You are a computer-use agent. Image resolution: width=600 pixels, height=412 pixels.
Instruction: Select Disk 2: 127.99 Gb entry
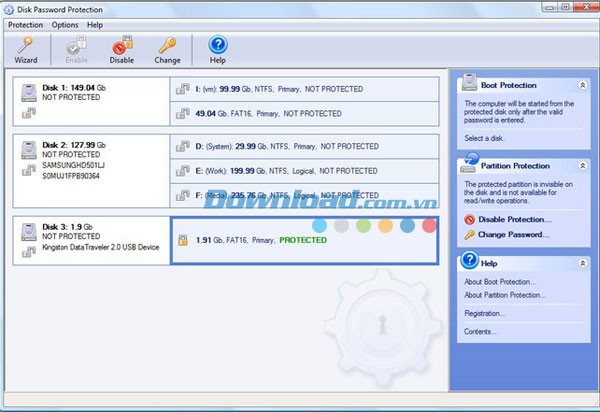(x=91, y=171)
